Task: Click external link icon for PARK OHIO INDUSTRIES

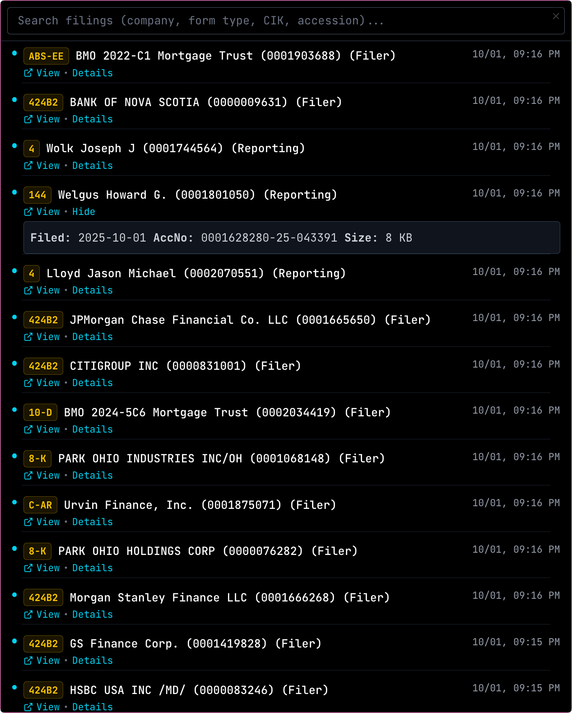Action: 28,475
